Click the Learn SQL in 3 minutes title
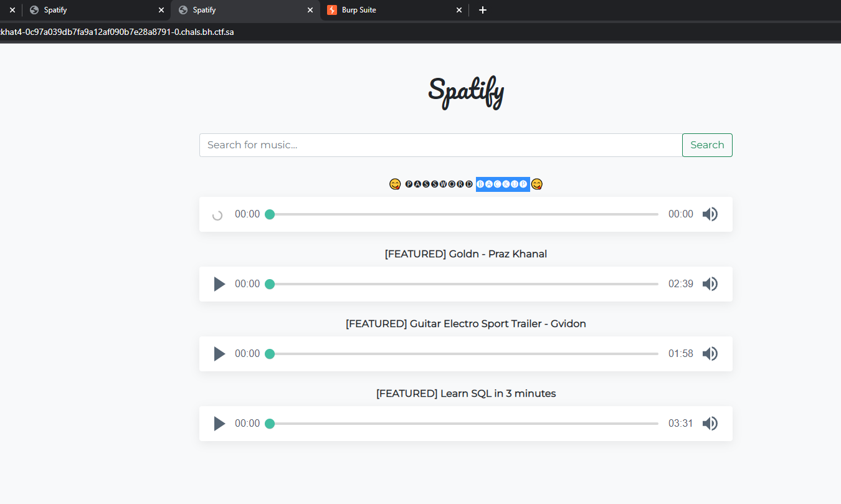The width and height of the screenshot is (841, 504). 466,393
